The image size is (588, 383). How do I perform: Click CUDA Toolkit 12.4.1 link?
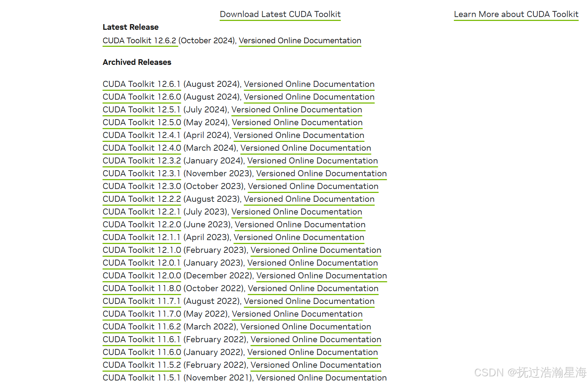[x=142, y=135]
